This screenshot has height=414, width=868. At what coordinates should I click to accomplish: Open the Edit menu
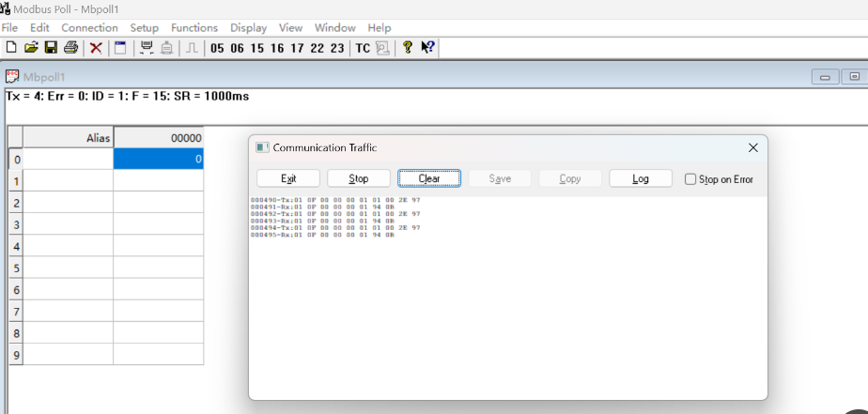[x=39, y=27]
